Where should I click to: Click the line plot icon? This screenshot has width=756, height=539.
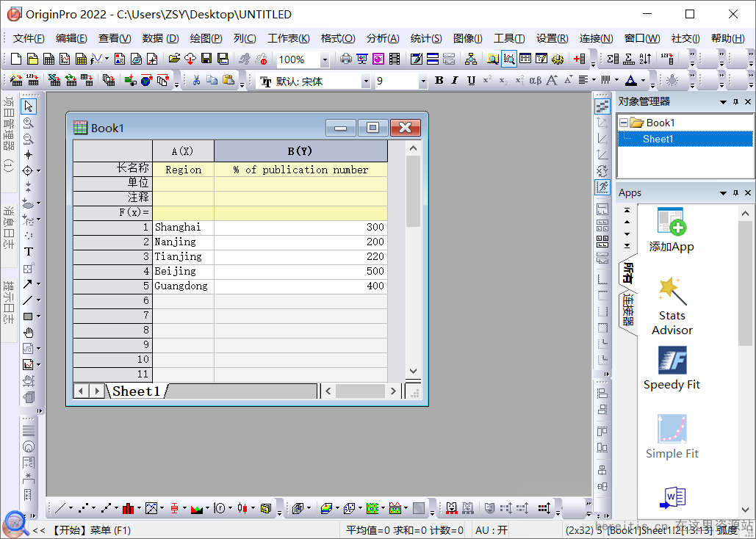coord(60,508)
